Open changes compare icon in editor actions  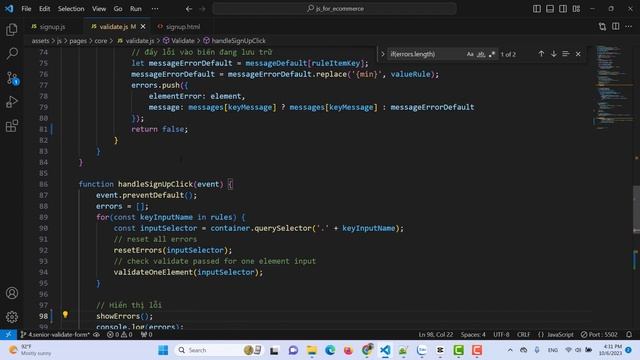[602, 27]
